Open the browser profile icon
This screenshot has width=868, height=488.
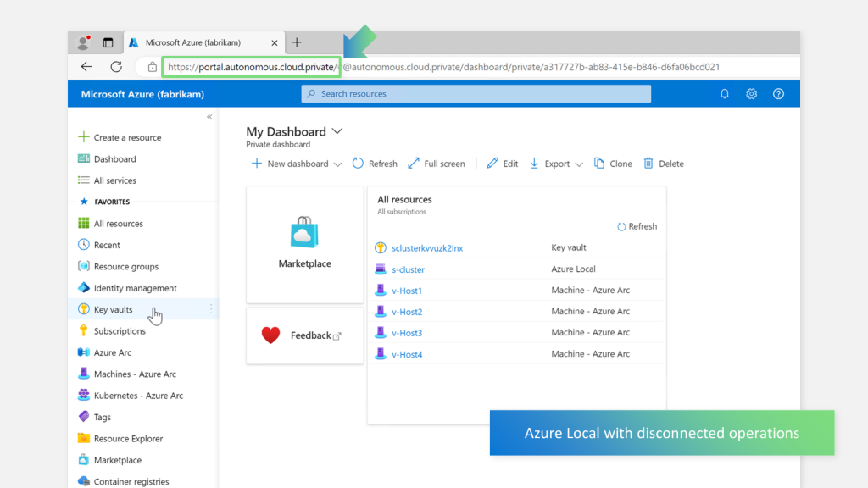pyautogui.click(x=84, y=42)
